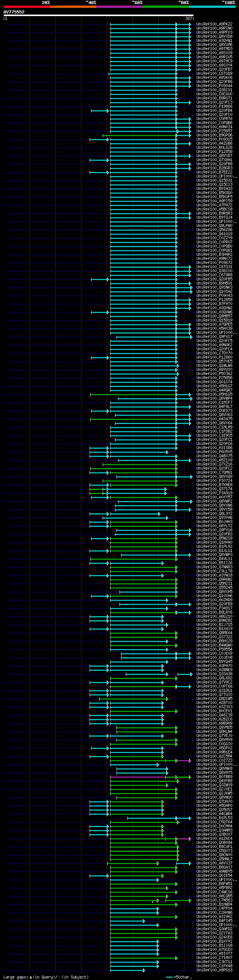Select the UniRef100_Q93YH6 label
Image resolution: width=239 pixels, height=980 pixels.
(215, 517)
